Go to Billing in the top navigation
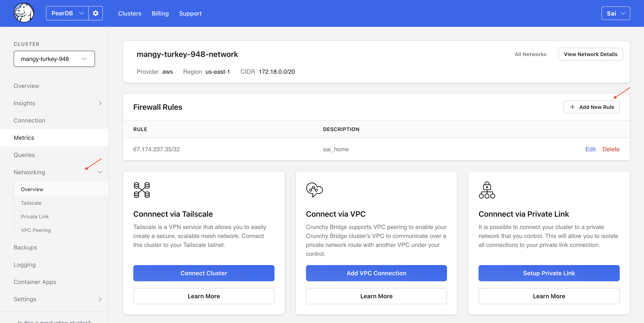 tap(160, 13)
